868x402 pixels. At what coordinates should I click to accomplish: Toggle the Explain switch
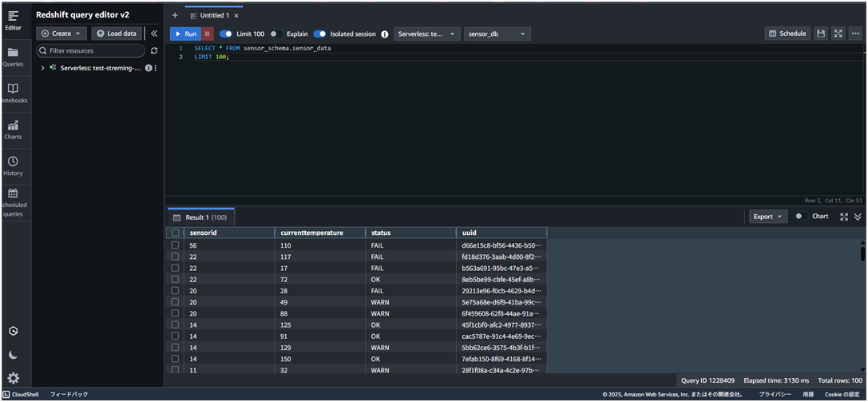pos(275,34)
